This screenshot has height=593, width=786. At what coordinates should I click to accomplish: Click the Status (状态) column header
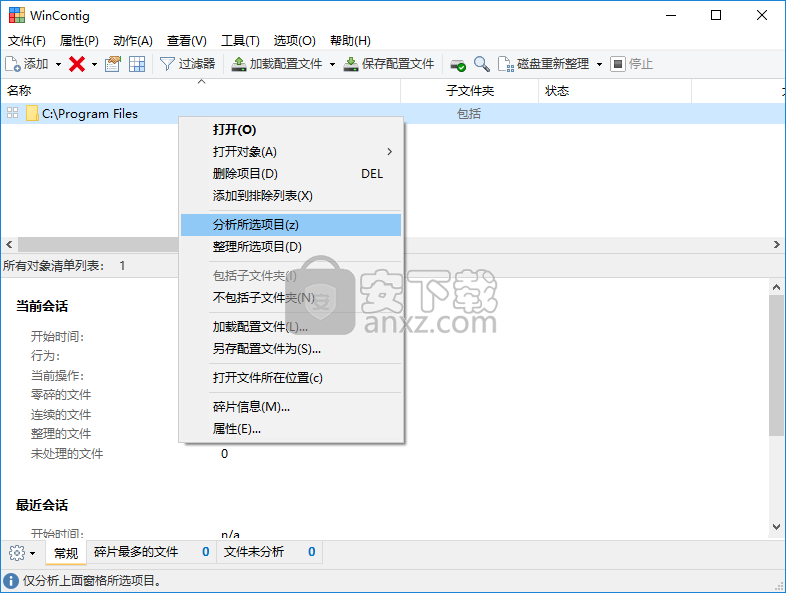tap(615, 91)
